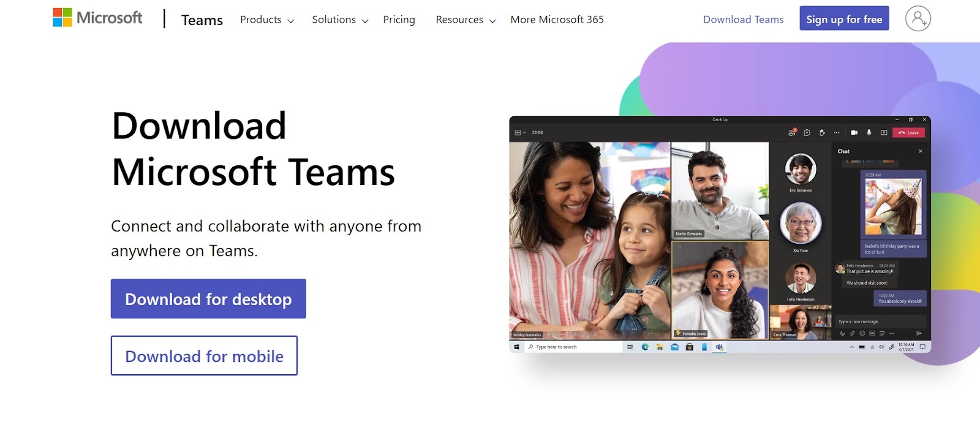The height and width of the screenshot is (425, 980).
Task: Open Microsoft Store from the taskbar
Action: coord(690,347)
